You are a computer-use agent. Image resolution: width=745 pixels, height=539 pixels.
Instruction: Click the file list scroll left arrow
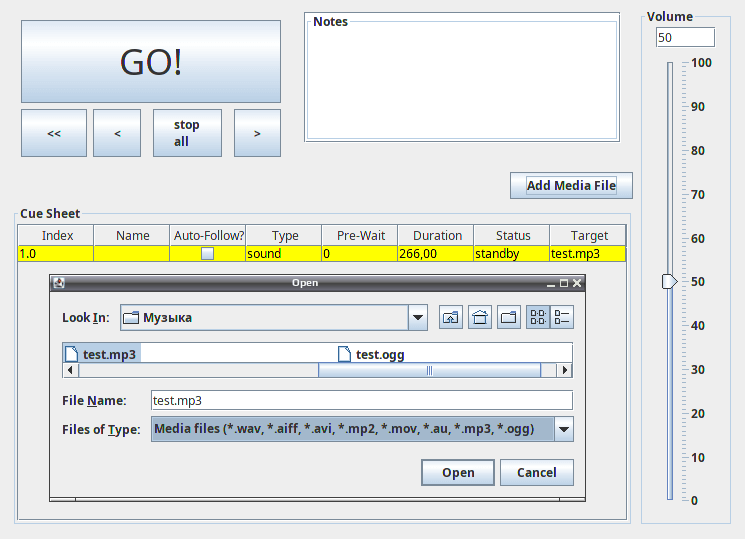pos(70,370)
